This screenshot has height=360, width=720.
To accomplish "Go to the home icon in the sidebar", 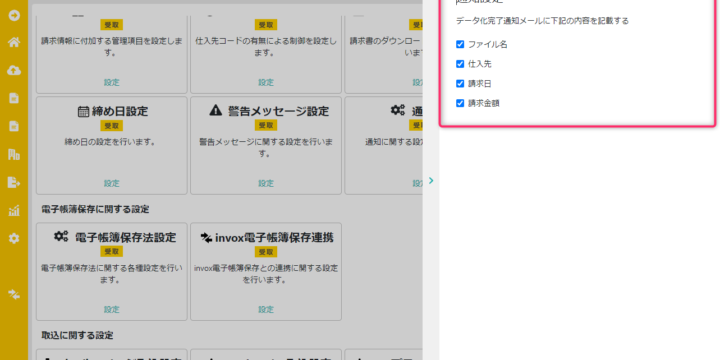I will click(x=14, y=43).
